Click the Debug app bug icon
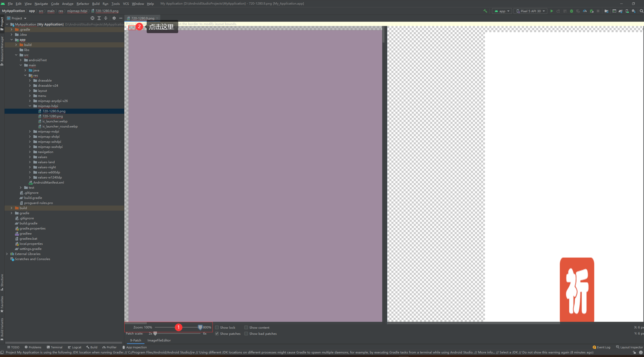This screenshot has height=357, width=644. click(x=572, y=11)
